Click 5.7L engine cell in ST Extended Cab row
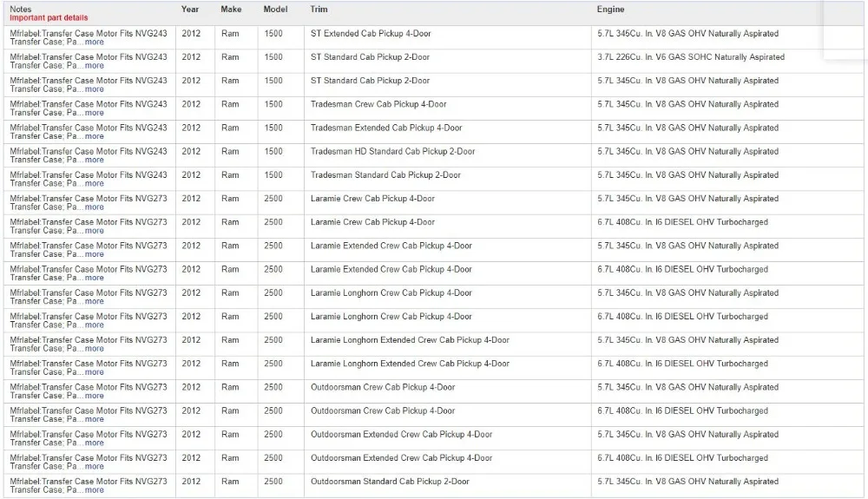 (x=688, y=34)
